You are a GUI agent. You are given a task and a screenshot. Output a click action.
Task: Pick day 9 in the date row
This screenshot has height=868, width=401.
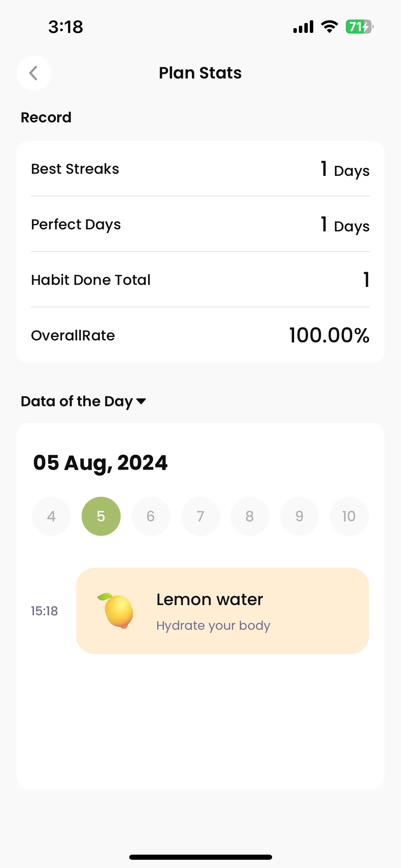300,516
